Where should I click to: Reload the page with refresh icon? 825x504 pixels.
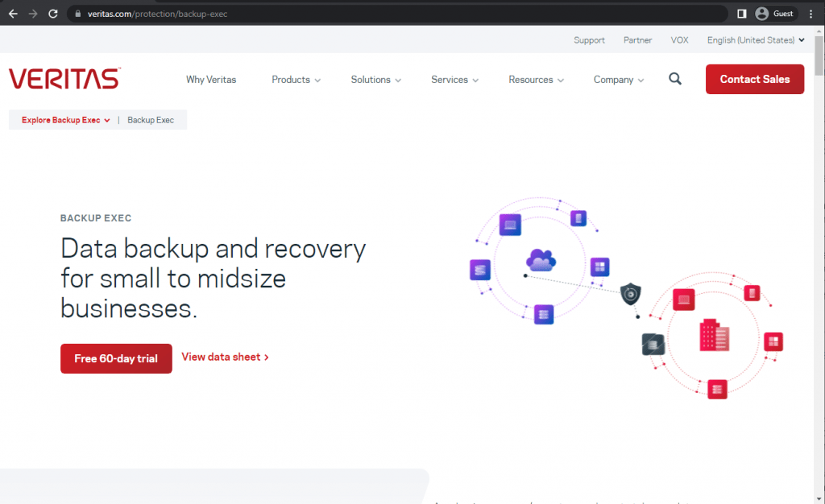pyautogui.click(x=53, y=14)
